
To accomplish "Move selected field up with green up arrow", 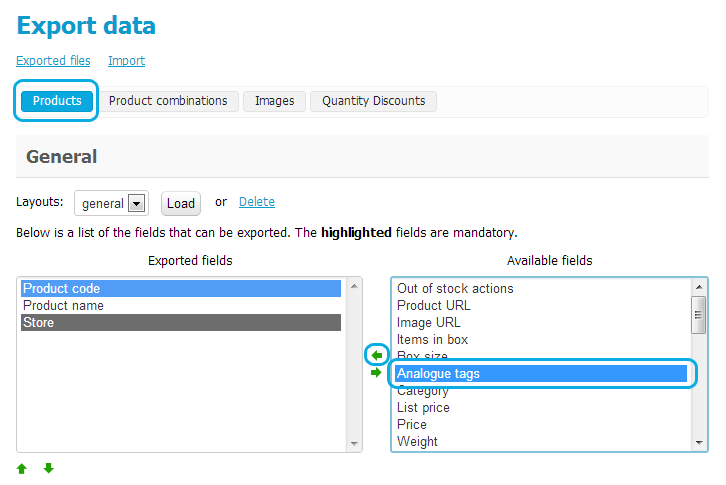I will click(x=22, y=468).
